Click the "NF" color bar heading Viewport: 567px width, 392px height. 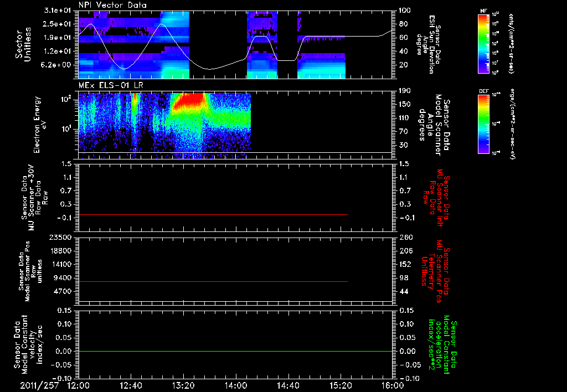[483, 11]
